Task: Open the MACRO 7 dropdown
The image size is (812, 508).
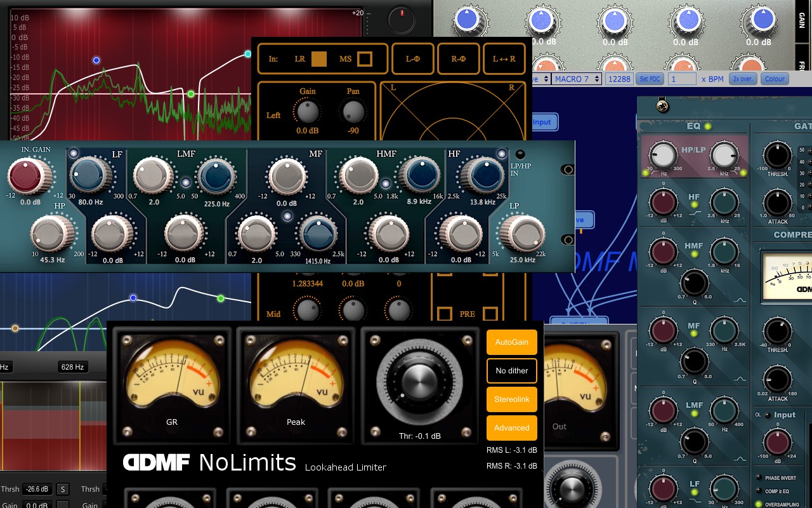Action: 577,79
